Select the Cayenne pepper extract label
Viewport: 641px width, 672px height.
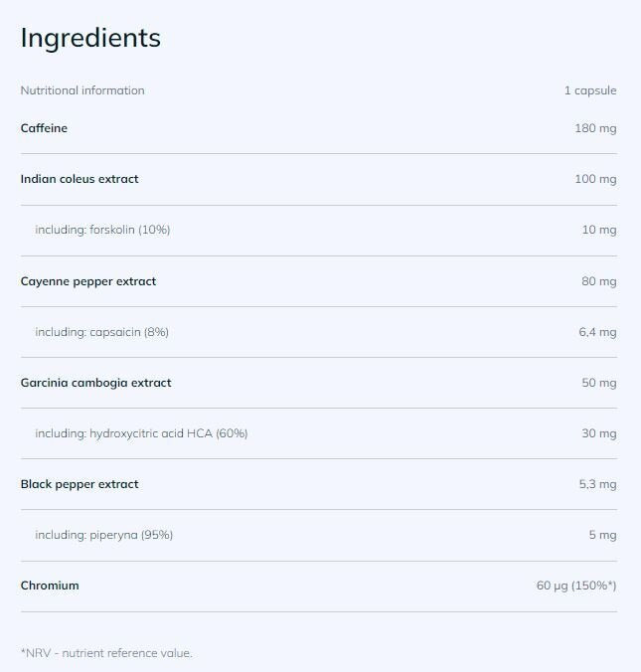(88, 281)
